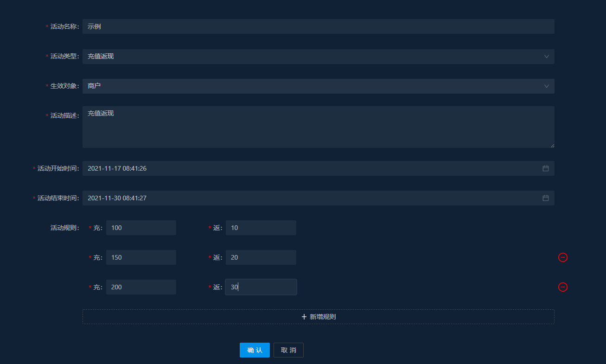This screenshot has height=364, width=606.
Task: Click the 新增规则 add rule button
Action: tap(318, 317)
